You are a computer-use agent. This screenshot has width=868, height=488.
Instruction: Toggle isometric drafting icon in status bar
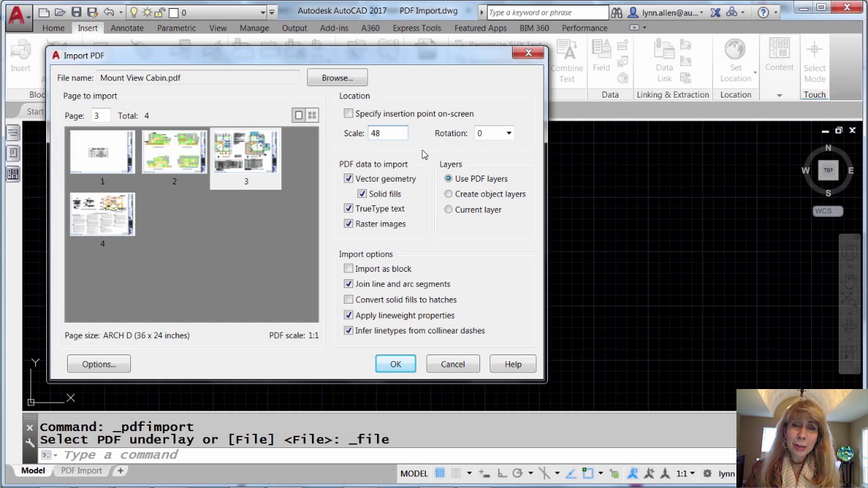545,473
